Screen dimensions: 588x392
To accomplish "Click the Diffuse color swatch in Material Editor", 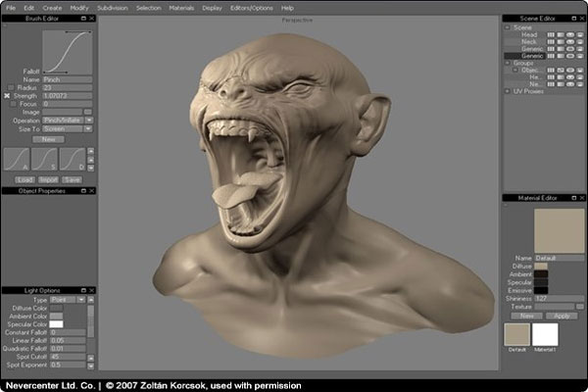I will (541, 267).
